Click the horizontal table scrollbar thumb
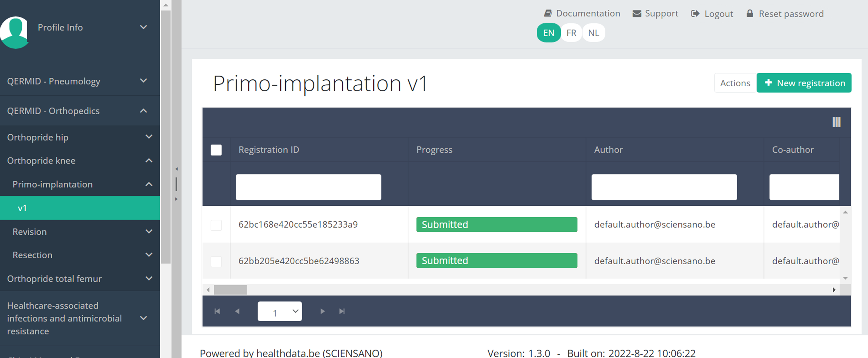 (x=230, y=290)
